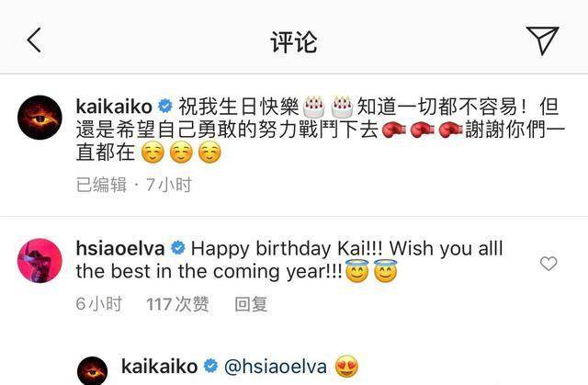Tap the heart-eyes emoji in the reply

346,367
